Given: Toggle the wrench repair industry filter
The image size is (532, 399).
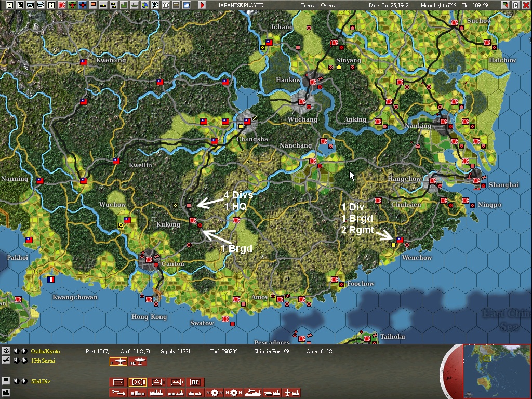Looking at the screenshot, I should 118,393.
